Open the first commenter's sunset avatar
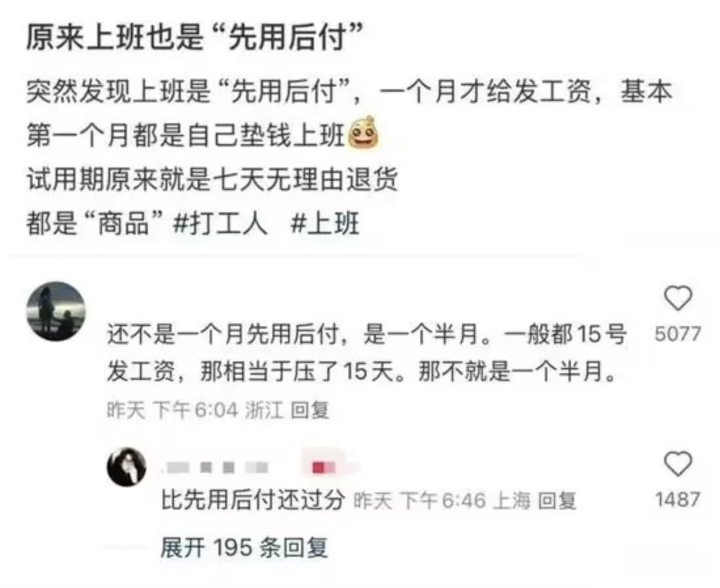720x588 pixels. [x=56, y=311]
